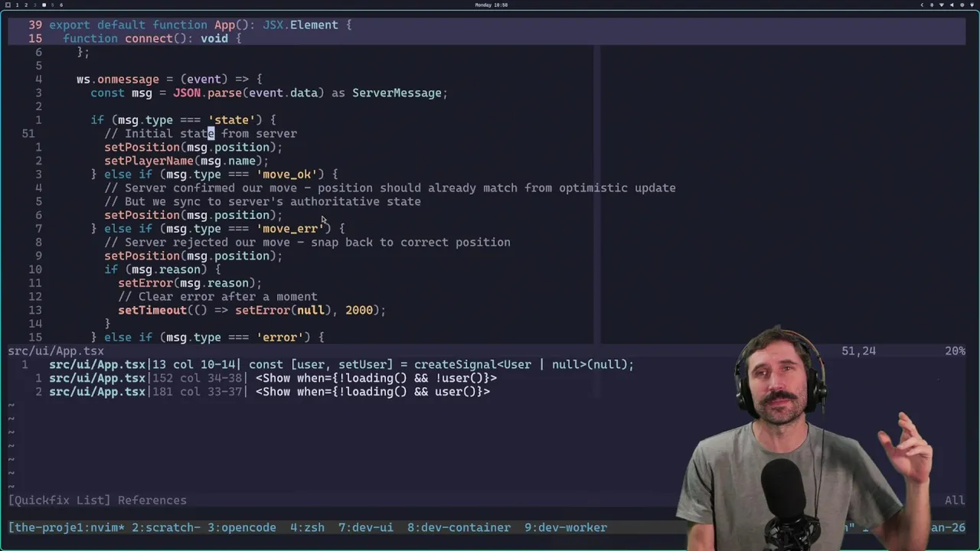Click the Bluetooth tray icon
Viewport: 980px width, 551px height.
click(932, 5)
